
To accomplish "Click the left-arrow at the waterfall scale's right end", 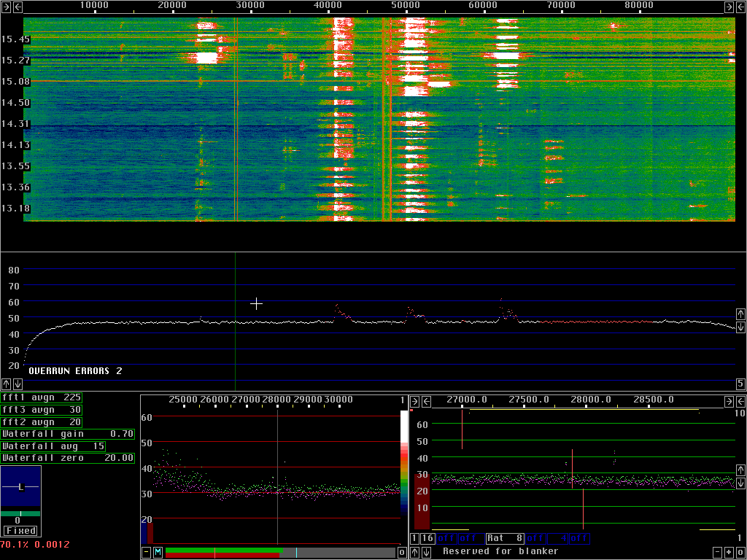I will click(740, 7).
